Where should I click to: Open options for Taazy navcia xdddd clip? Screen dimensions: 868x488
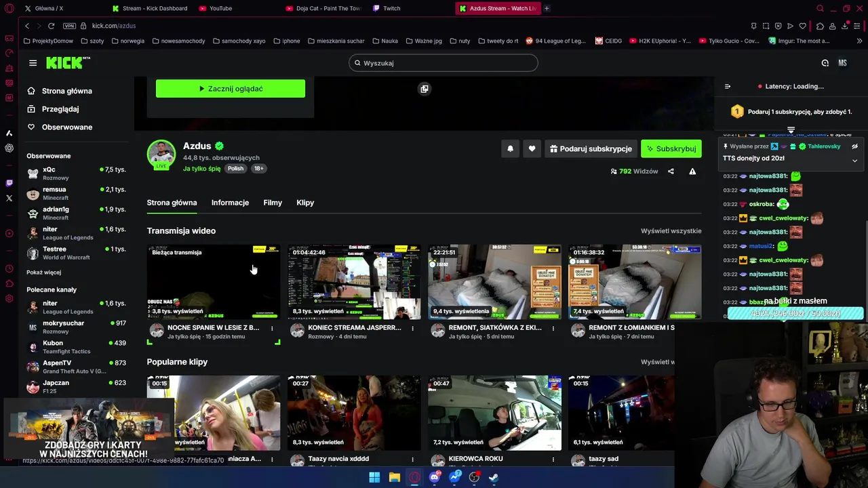pos(412,459)
